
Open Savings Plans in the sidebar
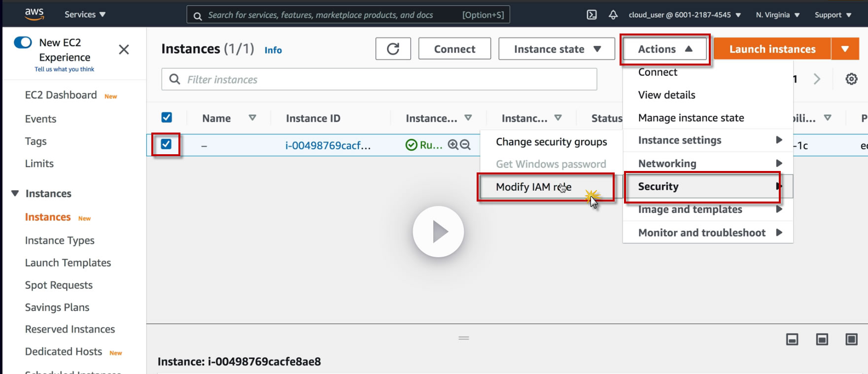coord(57,307)
